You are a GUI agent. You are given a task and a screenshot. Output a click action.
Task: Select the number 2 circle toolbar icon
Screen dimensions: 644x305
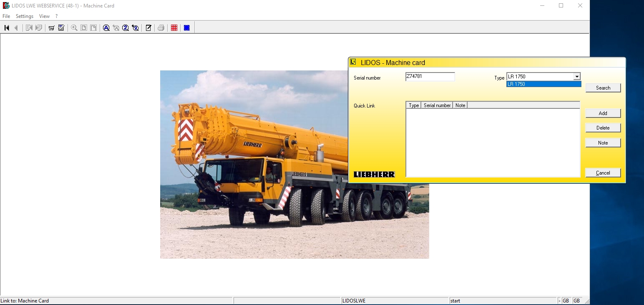(x=126, y=27)
